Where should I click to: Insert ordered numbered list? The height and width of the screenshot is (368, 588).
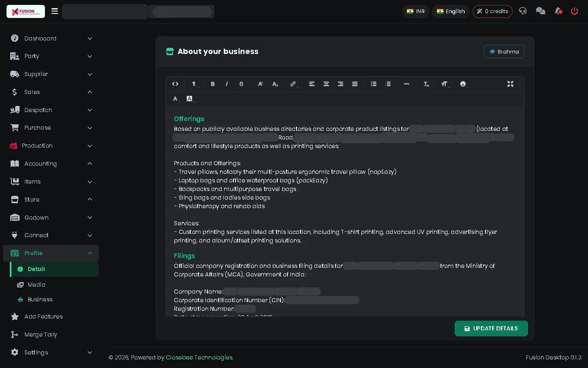[388, 84]
